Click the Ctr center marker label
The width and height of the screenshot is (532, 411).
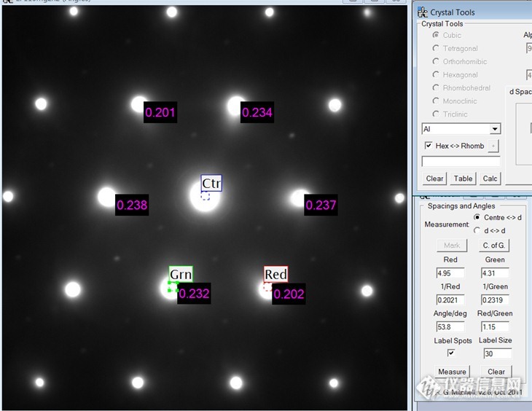pyautogui.click(x=211, y=183)
